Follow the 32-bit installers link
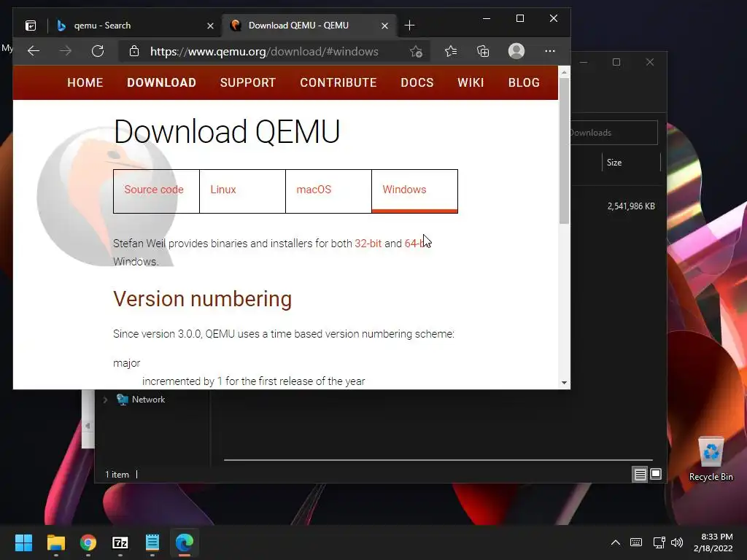Screen dimensions: 747x560 pos(368,244)
